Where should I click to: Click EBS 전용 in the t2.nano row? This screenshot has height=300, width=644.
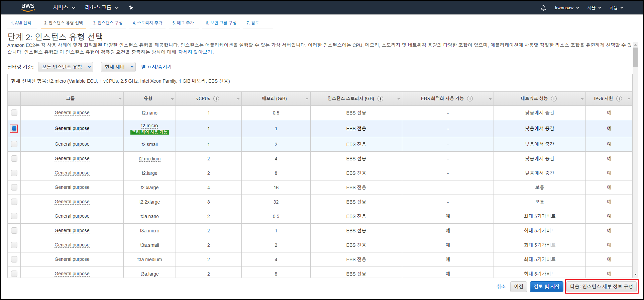tap(356, 113)
